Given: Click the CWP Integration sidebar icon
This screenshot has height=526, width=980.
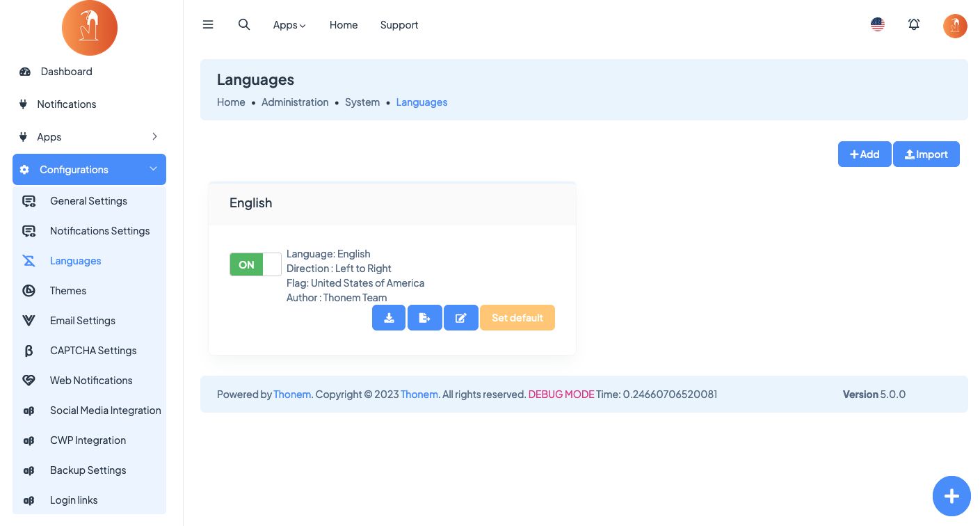Looking at the screenshot, I should 29,440.
